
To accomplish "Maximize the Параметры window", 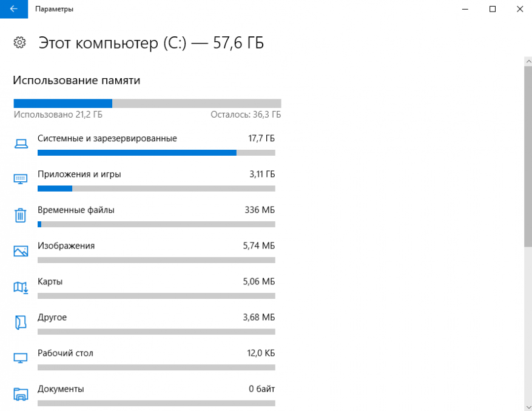I will pyautogui.click(x=493, y=9).
